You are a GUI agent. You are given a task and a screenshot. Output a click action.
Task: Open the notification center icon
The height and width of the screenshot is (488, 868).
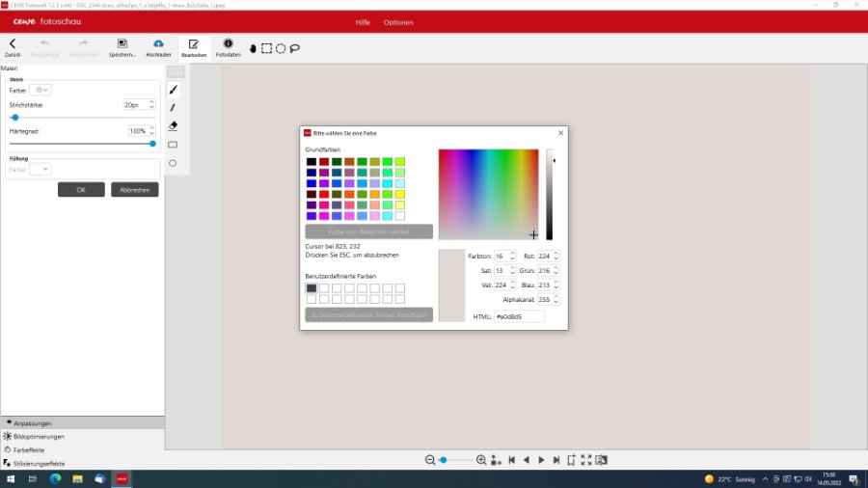pos(854,479)
